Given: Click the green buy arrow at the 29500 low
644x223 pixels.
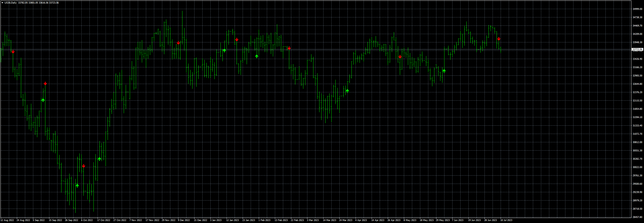Looking at the screenshot, I should (77, 186).
